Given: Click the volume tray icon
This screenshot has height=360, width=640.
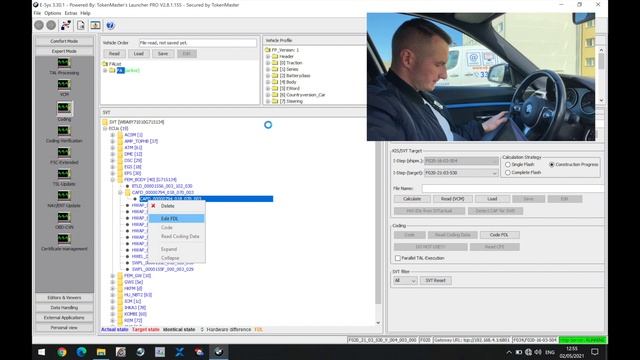Looking at the screenshot, I should pos(538,352).
